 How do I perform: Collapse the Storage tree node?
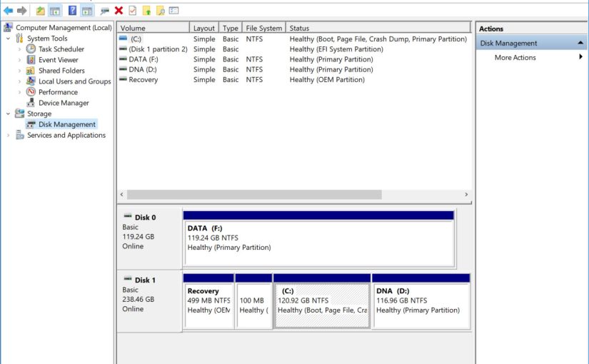pyautogui.click(x=8, y=113)
